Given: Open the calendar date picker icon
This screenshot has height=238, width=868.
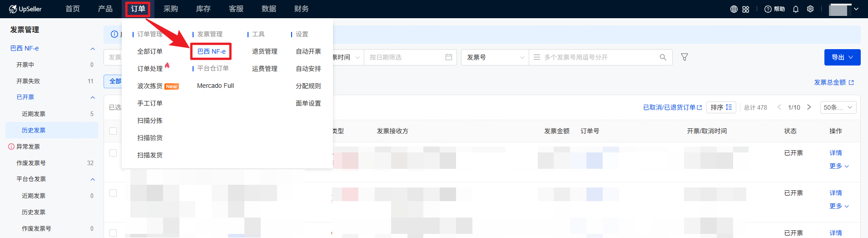Looking at the screenshot, I should pyautogui.click(x=448, y=57).
